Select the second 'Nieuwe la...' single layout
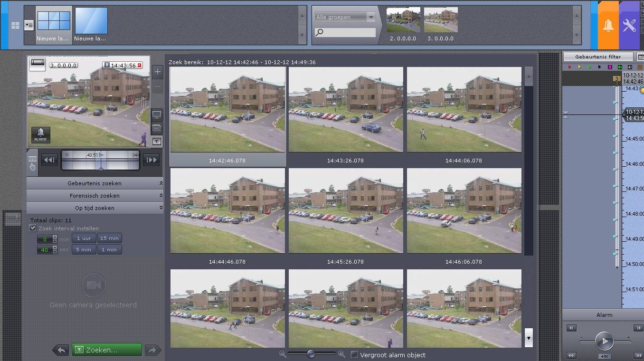The height and width of the screenshot is (361, 644). click(x=91, y=25)
